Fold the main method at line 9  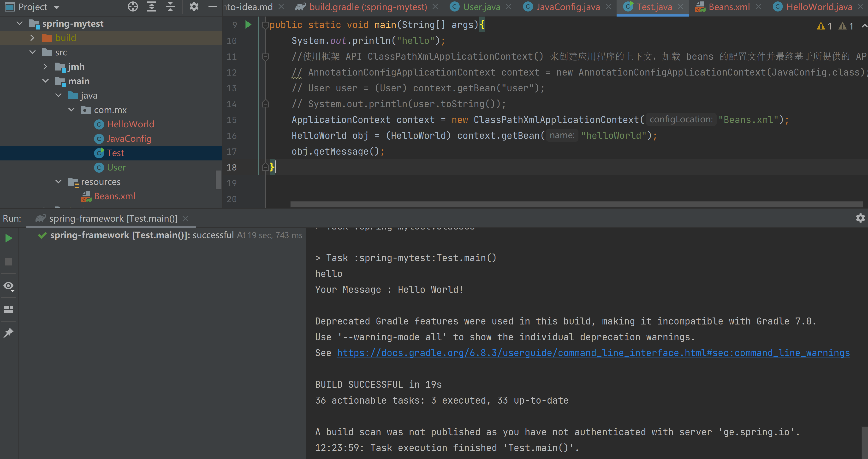pos(265,25)
